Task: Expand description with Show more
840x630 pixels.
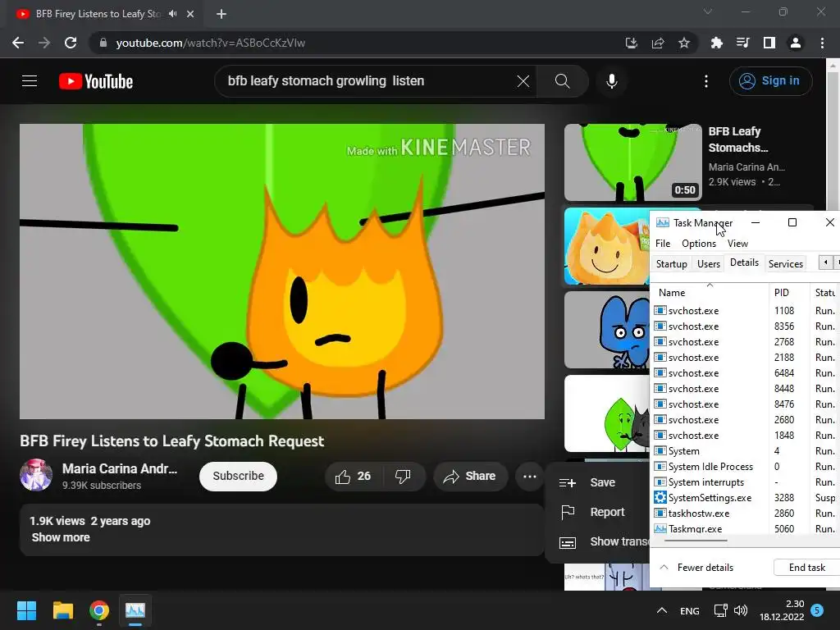Action: coord(61,537)
